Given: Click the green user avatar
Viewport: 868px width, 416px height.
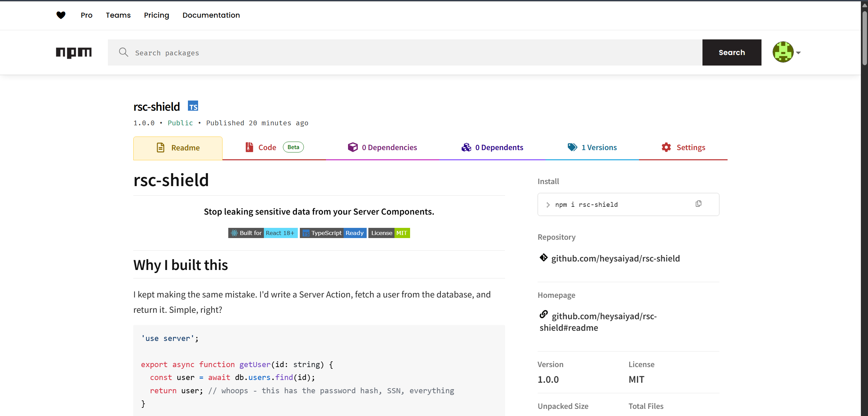Looking at the screenshot, I should pos(783,52).
